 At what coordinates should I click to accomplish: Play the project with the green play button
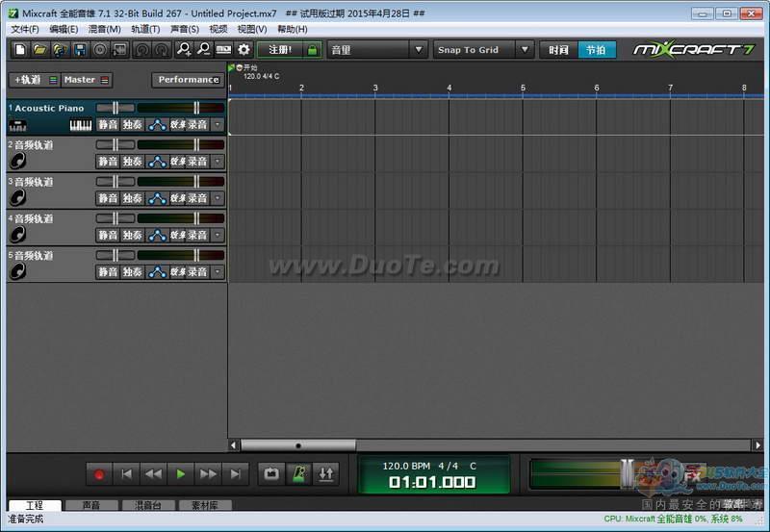pos(181,474)
